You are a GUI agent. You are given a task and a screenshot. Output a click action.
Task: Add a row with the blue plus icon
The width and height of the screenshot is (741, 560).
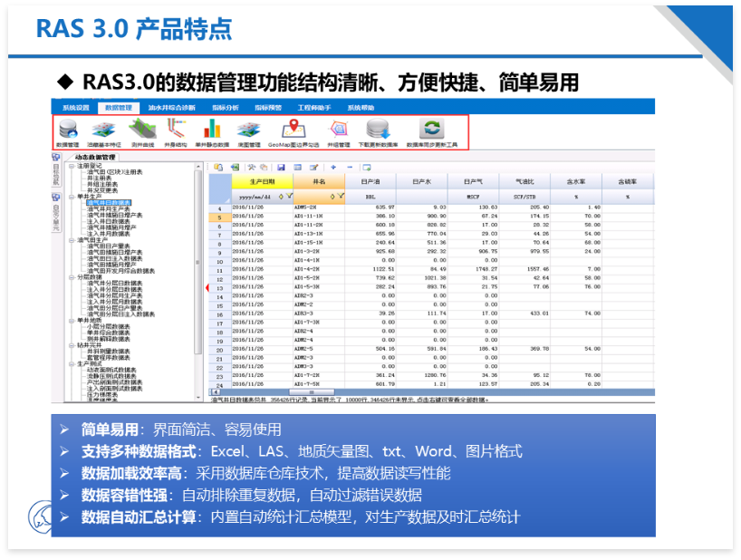pyautogui.click(x=333, y=168)
